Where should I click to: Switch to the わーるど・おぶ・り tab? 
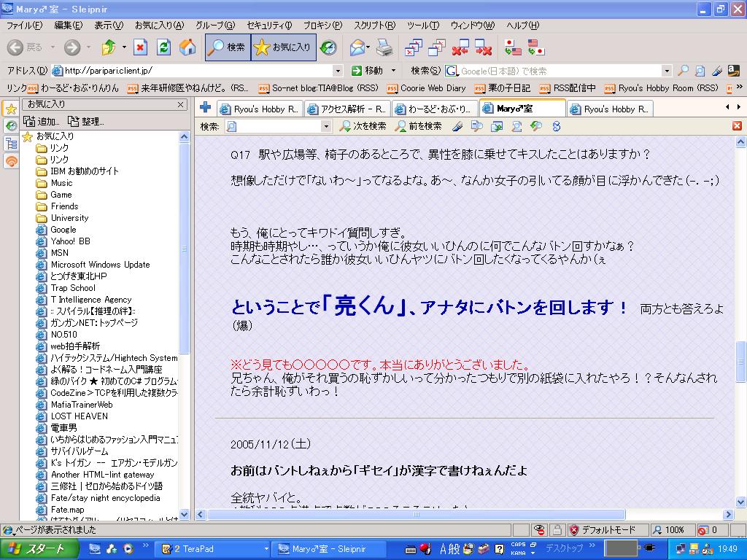pyautogui.click(x=435, y=109)
